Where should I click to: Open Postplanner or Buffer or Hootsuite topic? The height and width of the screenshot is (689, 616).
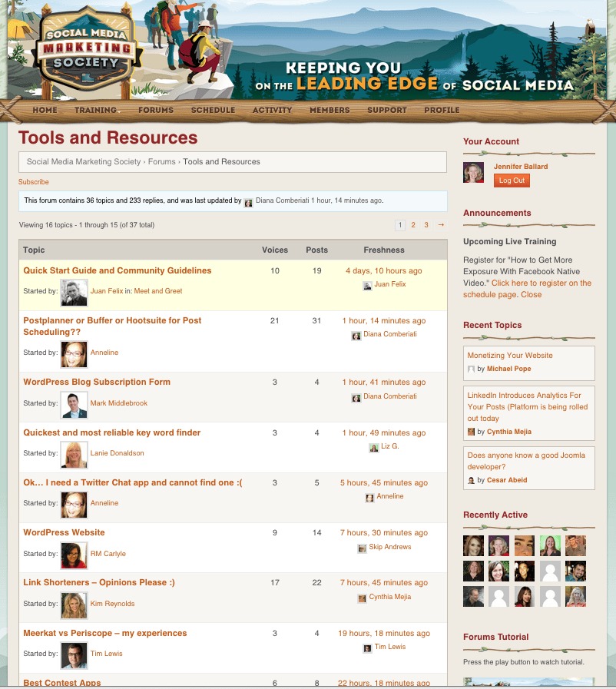pos(112,326)
